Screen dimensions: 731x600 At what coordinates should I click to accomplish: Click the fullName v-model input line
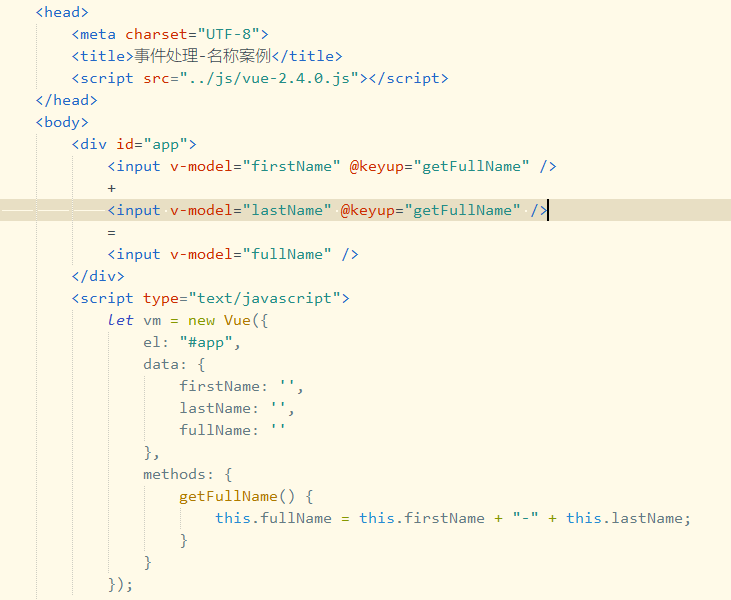point(233,254)
